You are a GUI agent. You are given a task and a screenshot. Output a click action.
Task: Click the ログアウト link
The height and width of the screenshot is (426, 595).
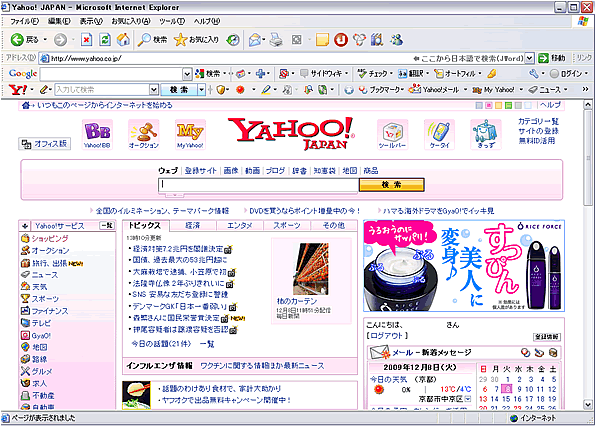[387, 336]
